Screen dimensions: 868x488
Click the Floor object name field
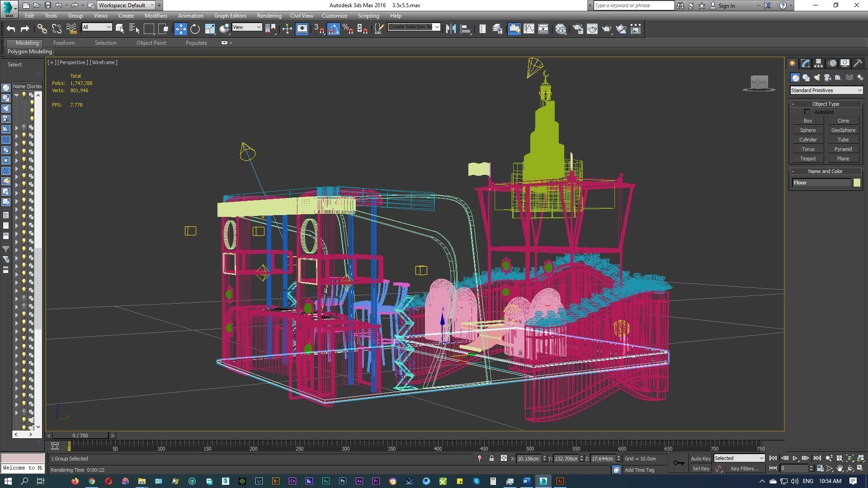(x=821, y=183)
